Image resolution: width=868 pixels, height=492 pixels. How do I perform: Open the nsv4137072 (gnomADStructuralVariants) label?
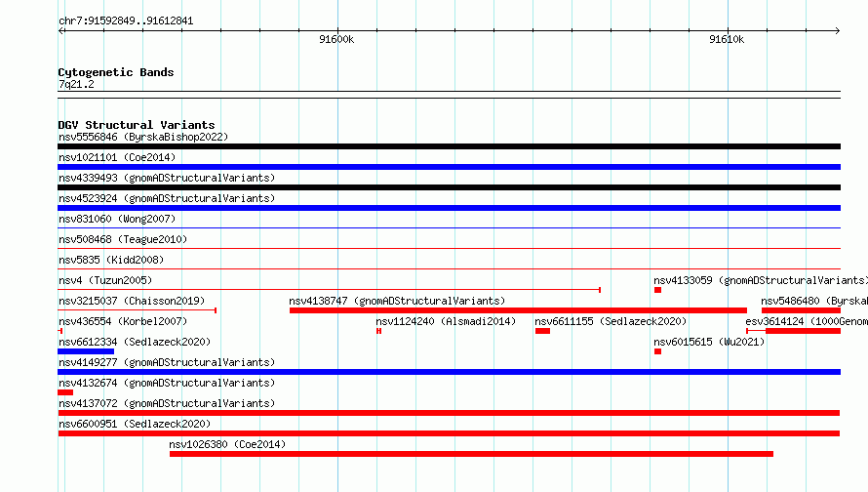[167, 403]
